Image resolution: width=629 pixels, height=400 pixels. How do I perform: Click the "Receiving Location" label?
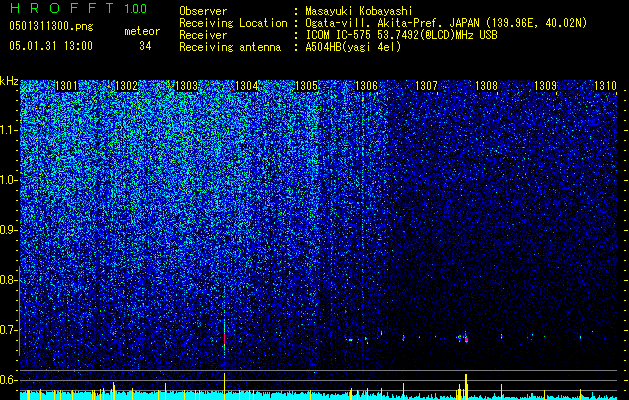[233, 23]
